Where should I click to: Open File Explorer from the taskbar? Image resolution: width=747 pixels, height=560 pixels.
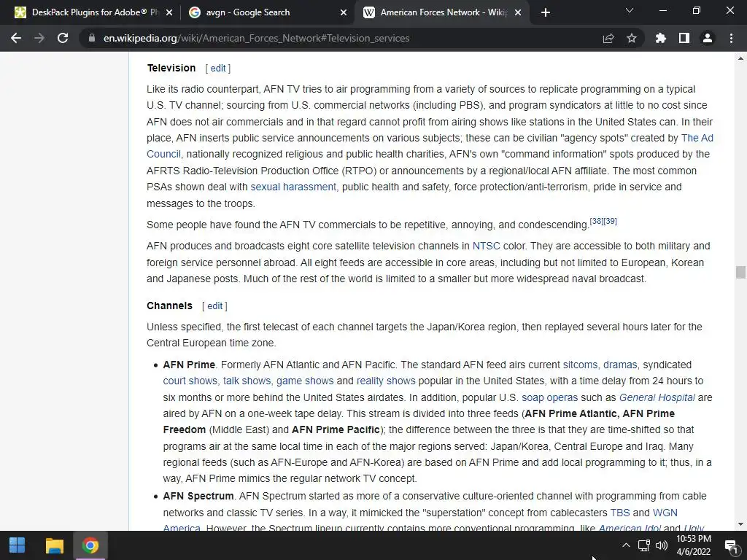point(54,545)
